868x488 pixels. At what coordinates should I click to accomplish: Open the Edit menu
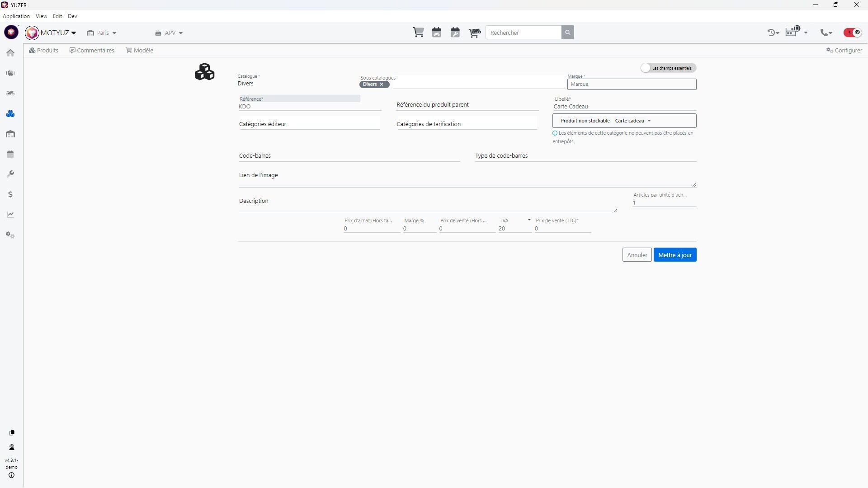coord(57,16)
